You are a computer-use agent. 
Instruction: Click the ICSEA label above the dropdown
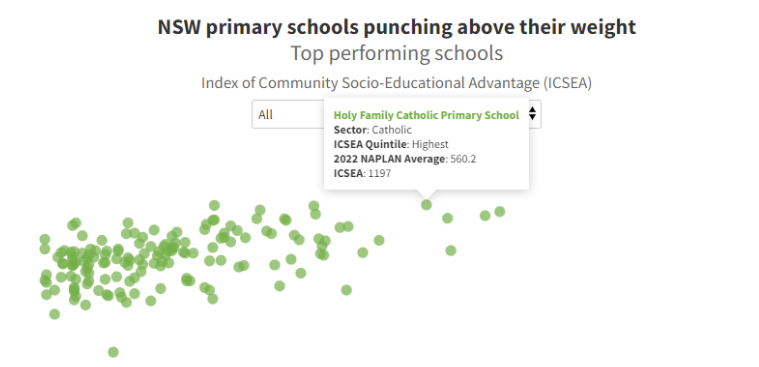pos(396,83)
